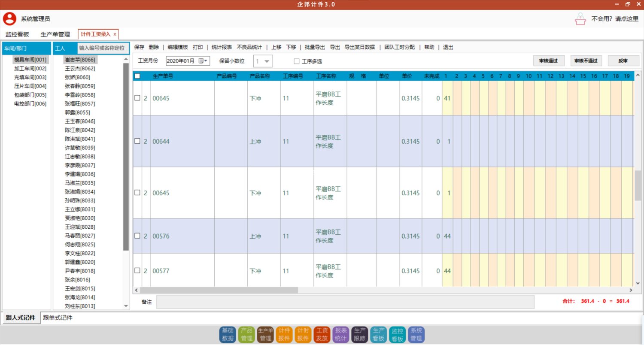Open the 系统管理 module icon
Screen dimensions: 644x345
coord(416,334)
